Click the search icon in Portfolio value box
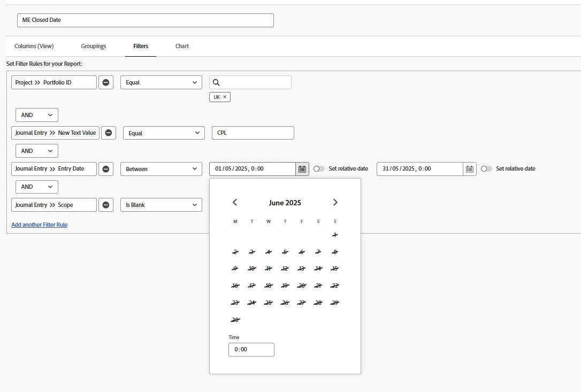Image resolution: width=581 pixels, height=392 pixels. click(x=216, y=82)
